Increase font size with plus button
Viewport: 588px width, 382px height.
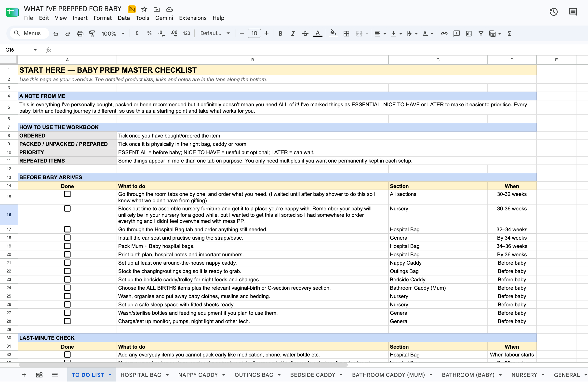point(267,33)
